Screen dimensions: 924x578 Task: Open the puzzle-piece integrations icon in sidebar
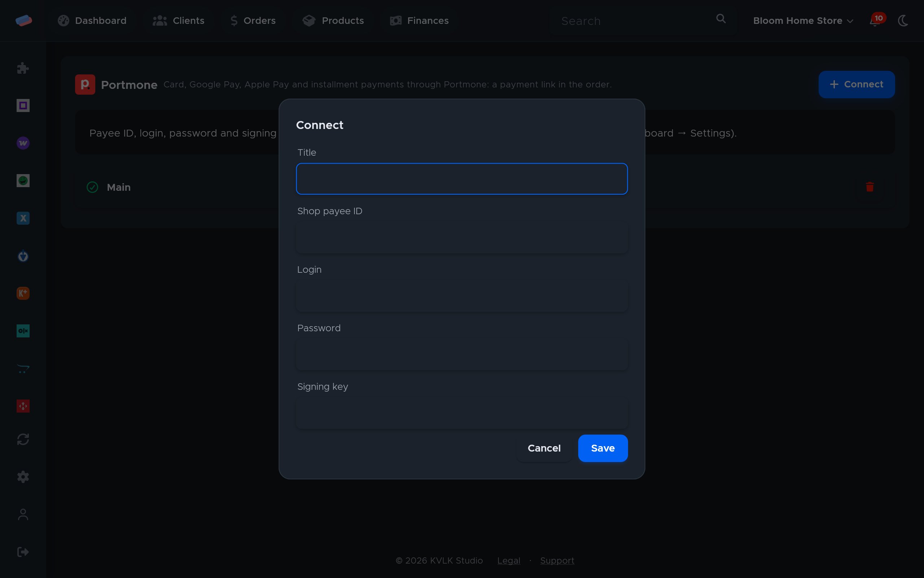23,68
